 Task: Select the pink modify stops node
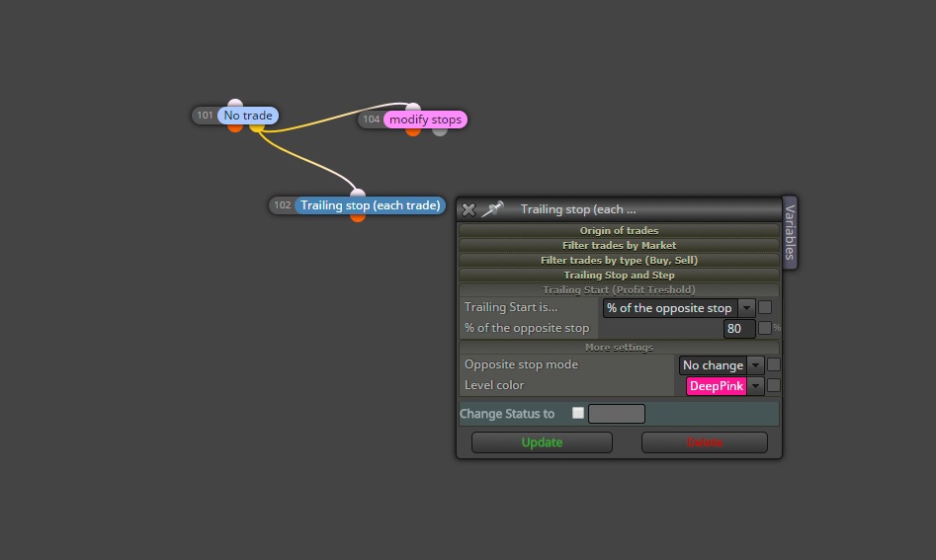tap(425, 120)
